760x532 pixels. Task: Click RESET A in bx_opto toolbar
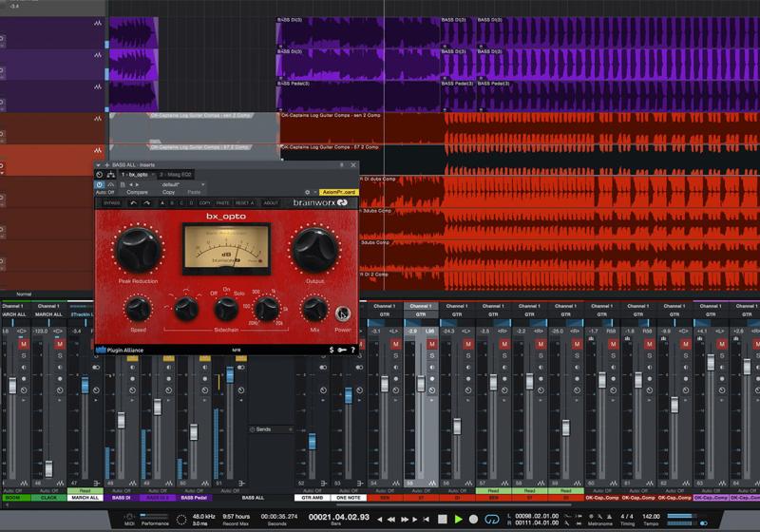244,203
